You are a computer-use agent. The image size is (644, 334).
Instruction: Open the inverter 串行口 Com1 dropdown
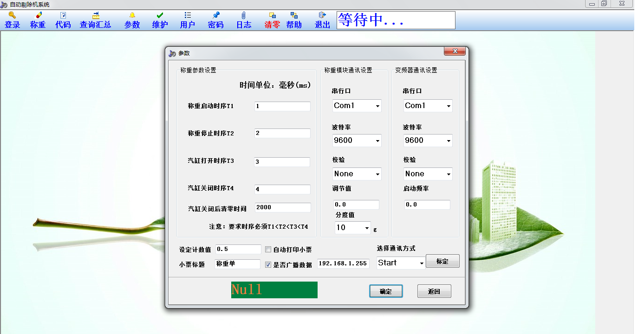coord(449,106)
